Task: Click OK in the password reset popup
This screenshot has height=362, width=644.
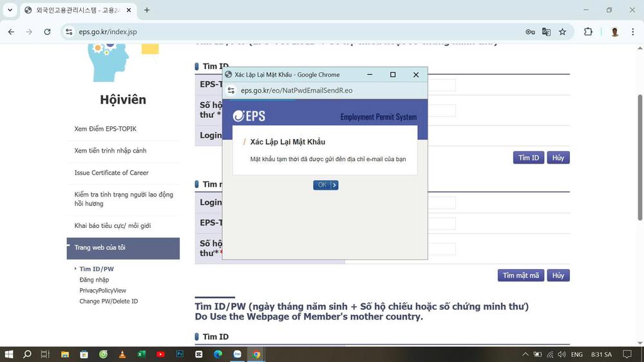Action: (x=326, y=185)
